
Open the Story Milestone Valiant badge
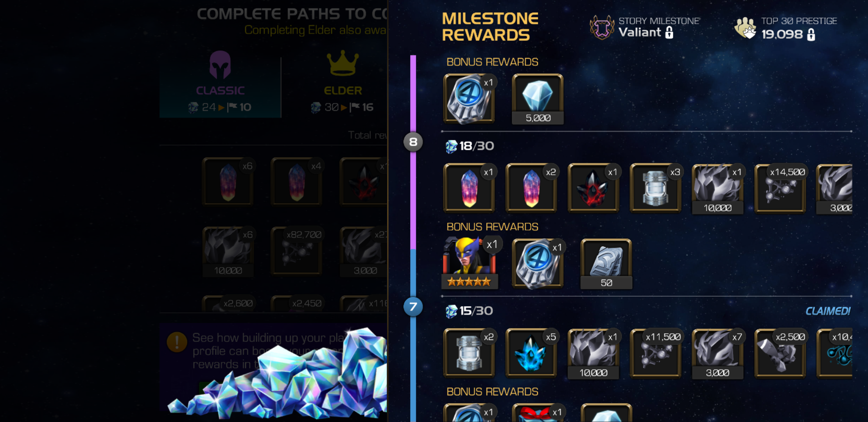click(x=602, y=27)
